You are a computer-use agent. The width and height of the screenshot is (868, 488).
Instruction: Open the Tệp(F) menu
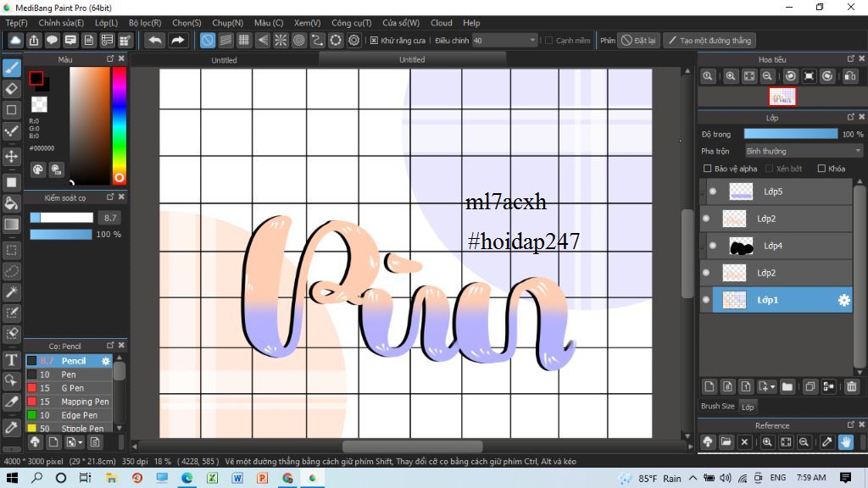coord(17,23)
